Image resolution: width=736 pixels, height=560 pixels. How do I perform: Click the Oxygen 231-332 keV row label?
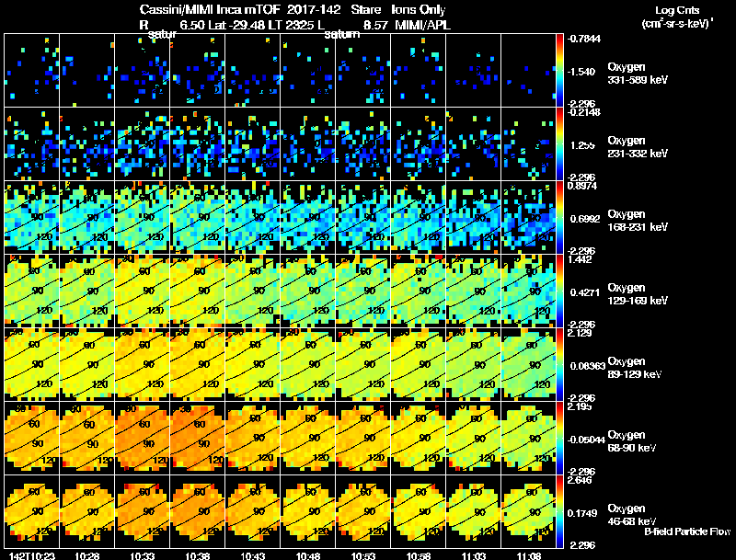point(638,147)
